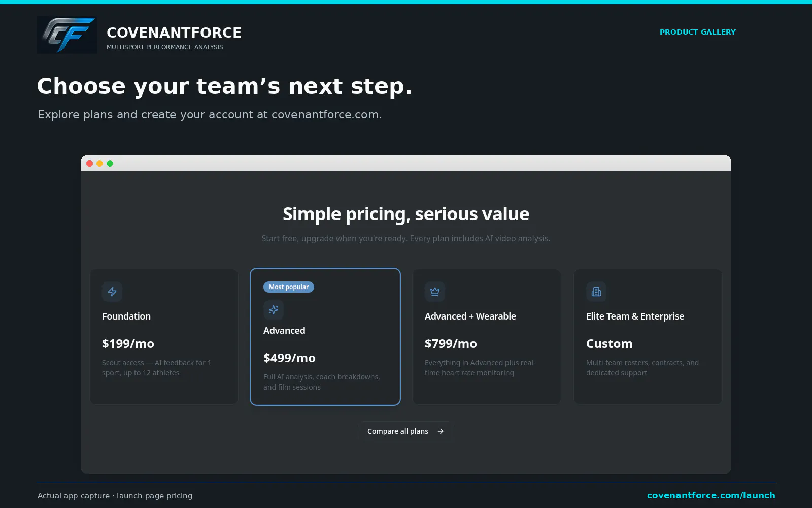812x508 pixels.
Task: Click the green maximize window dot
Action: click(x=110, y=163)
